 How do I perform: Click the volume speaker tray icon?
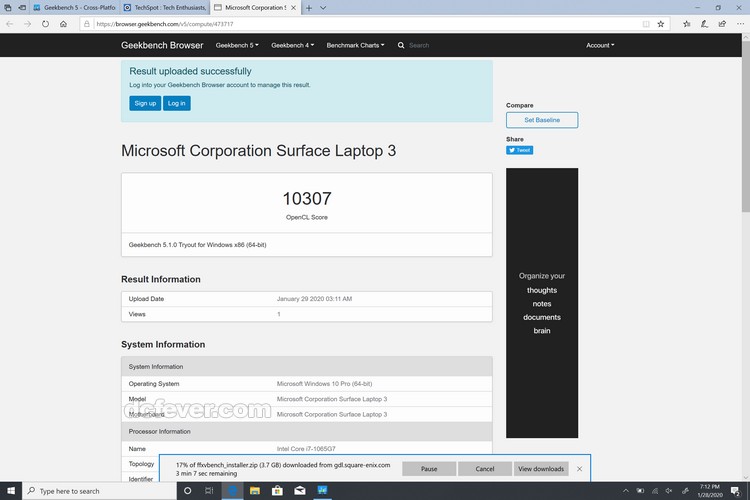pyautogui.click(x=669, y=491)
